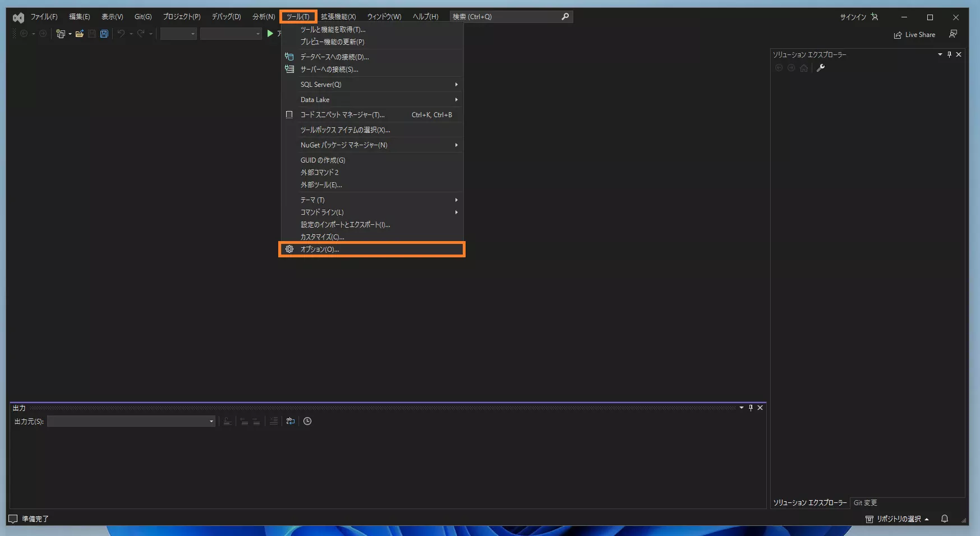Open the デバッグ(D) menu
The image size is (980, 536).
pos(226,17)
